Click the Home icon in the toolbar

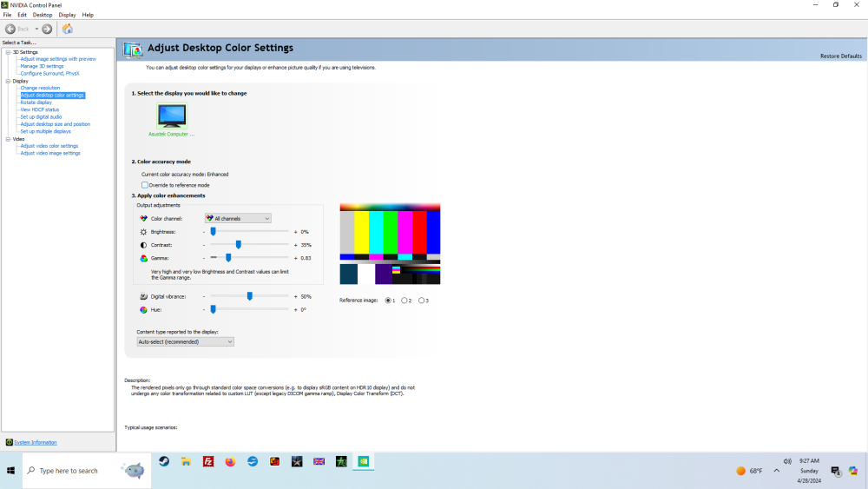tap(68, 29)
